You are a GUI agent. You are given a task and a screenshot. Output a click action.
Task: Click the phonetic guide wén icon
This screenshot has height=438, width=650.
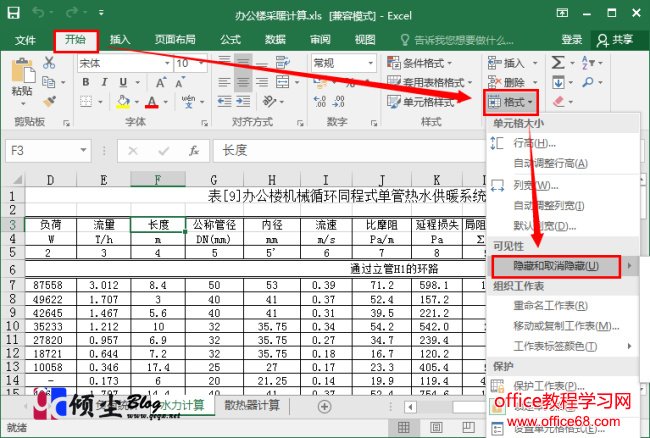point(188,101)
